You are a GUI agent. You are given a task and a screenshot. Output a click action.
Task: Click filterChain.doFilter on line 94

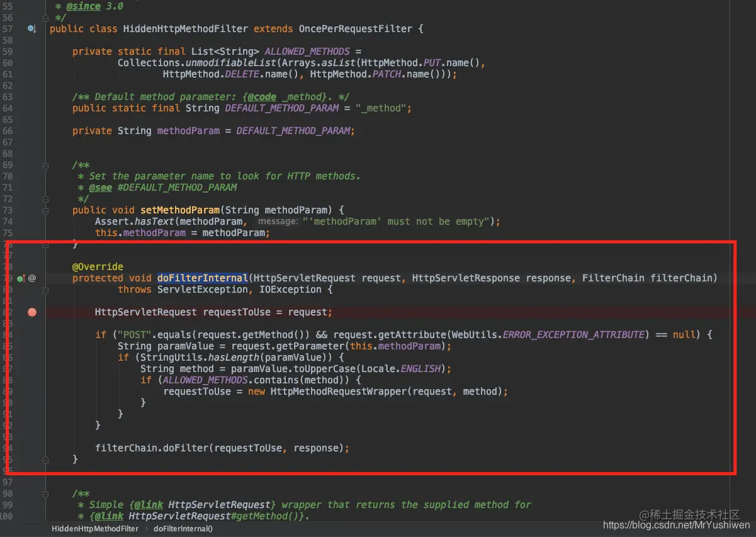[152, 448]
